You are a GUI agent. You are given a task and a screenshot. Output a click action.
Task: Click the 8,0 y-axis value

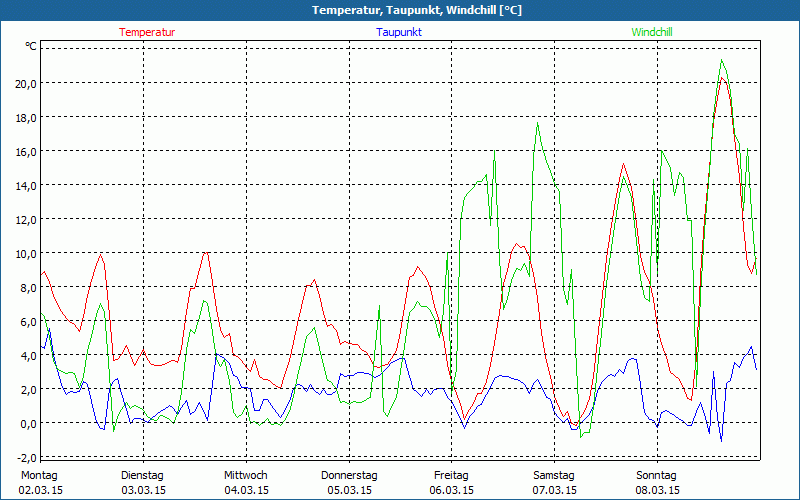[x=28, y=288]
